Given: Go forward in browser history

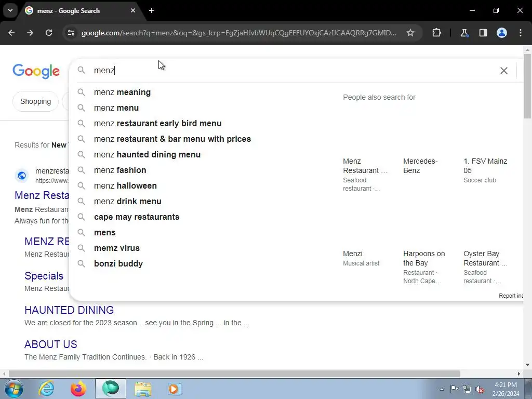Looking at the screenshot, I should 30,33.
